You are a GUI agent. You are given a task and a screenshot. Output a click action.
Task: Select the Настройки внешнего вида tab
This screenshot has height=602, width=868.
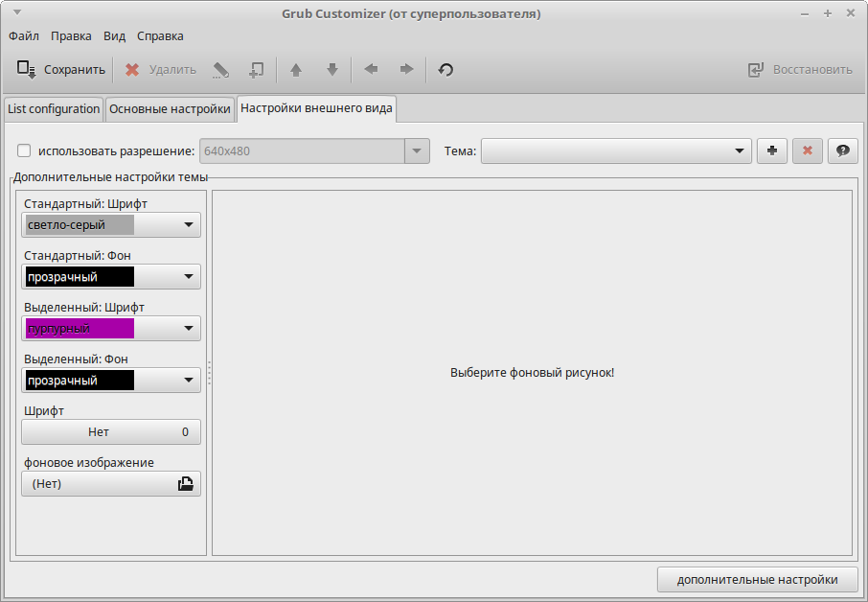tap(317, 108)
